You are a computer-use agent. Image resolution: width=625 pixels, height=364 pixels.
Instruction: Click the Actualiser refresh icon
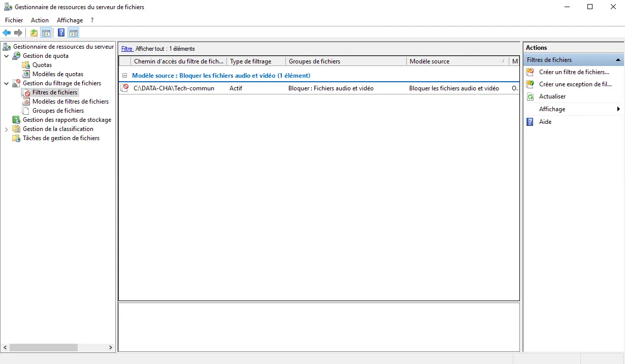point(530,96)
